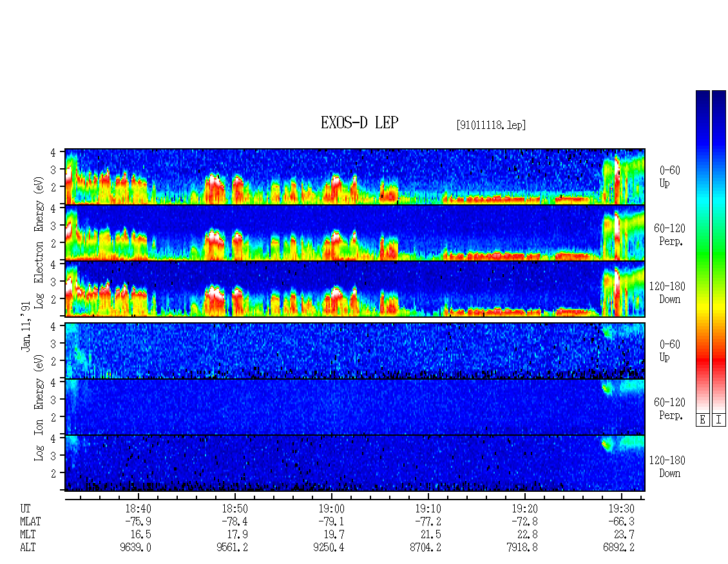Click the electron 120-180 Down panel label
Image resolution: width=728 pixels, height=564 pixels.
pos(667,293)
